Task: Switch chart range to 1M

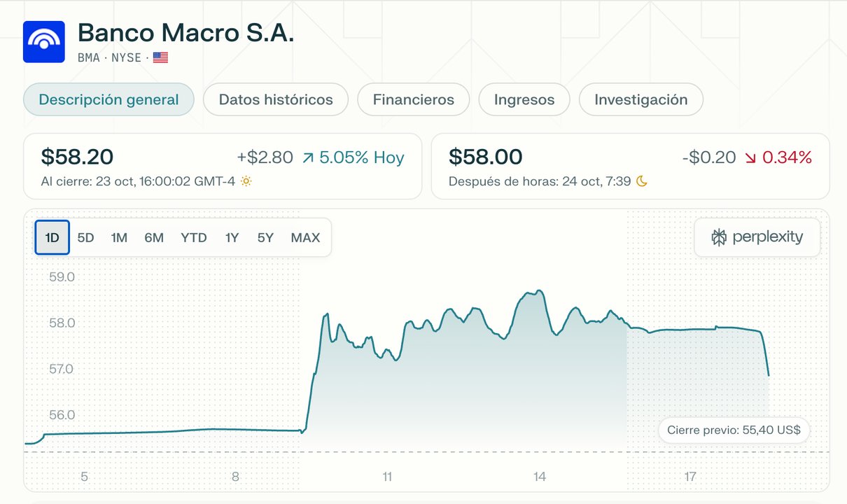Action: click(x=119, y=237)
